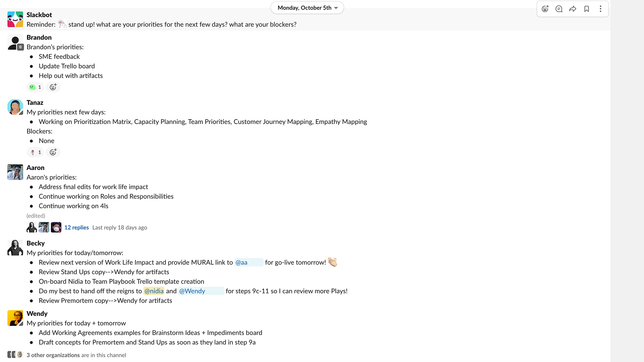This screenshot has width=644, height=362.
Task: Click the emoji face icon in top right toolbar
Action: [x=545, y=8]
